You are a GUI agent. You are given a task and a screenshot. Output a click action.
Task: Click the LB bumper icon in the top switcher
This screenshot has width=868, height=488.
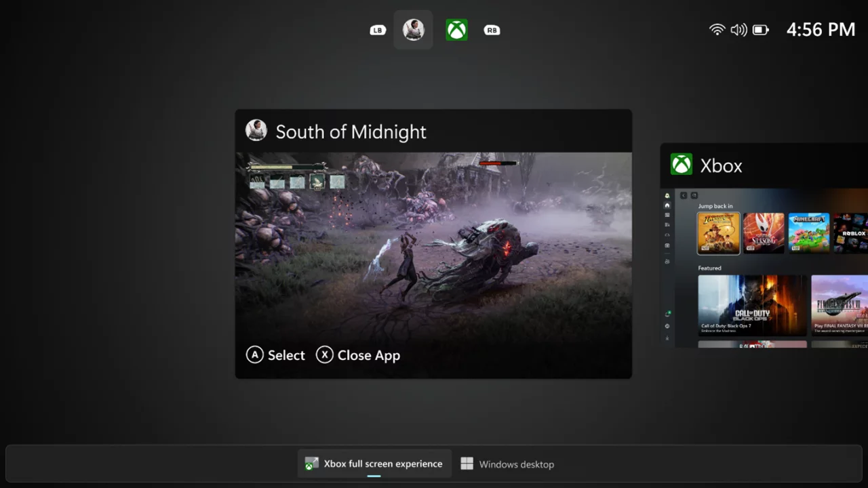point(378,30)
